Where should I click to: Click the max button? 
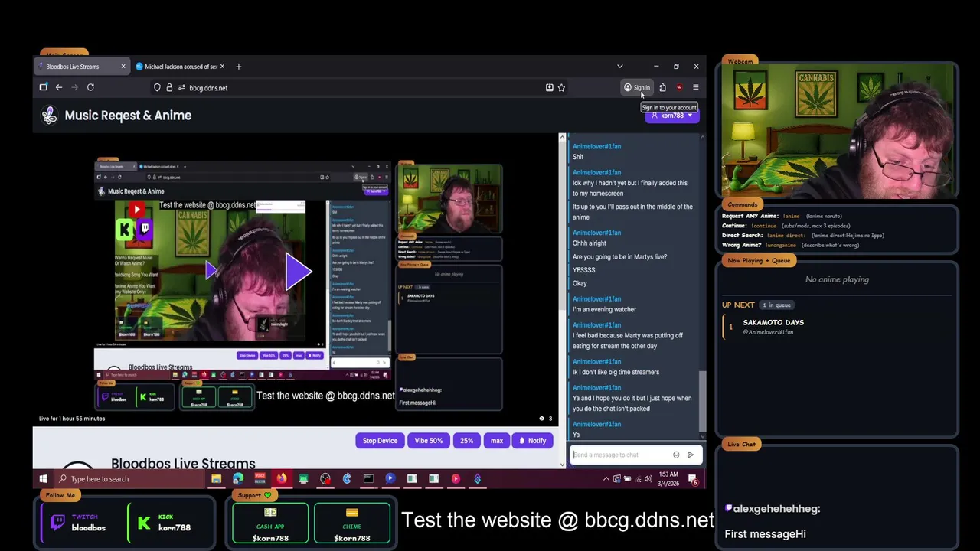pyautogui.click(x=497, y=441)
